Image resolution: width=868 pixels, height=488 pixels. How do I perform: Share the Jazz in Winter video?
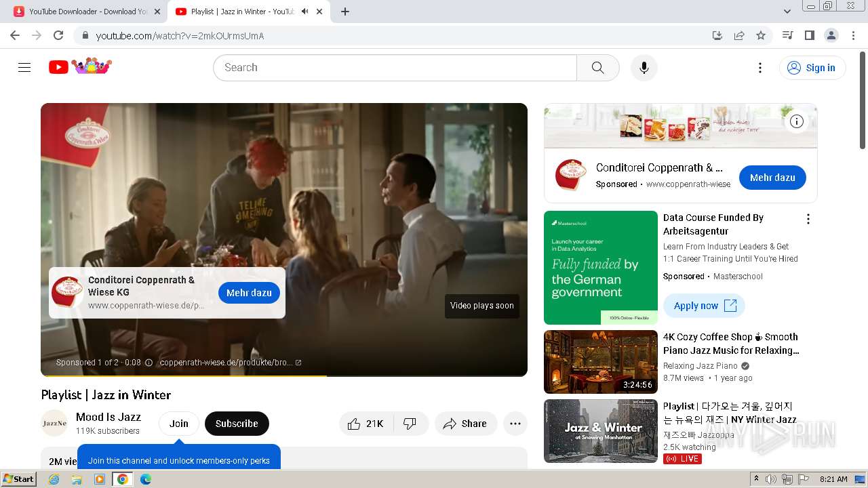click(466, 424)
